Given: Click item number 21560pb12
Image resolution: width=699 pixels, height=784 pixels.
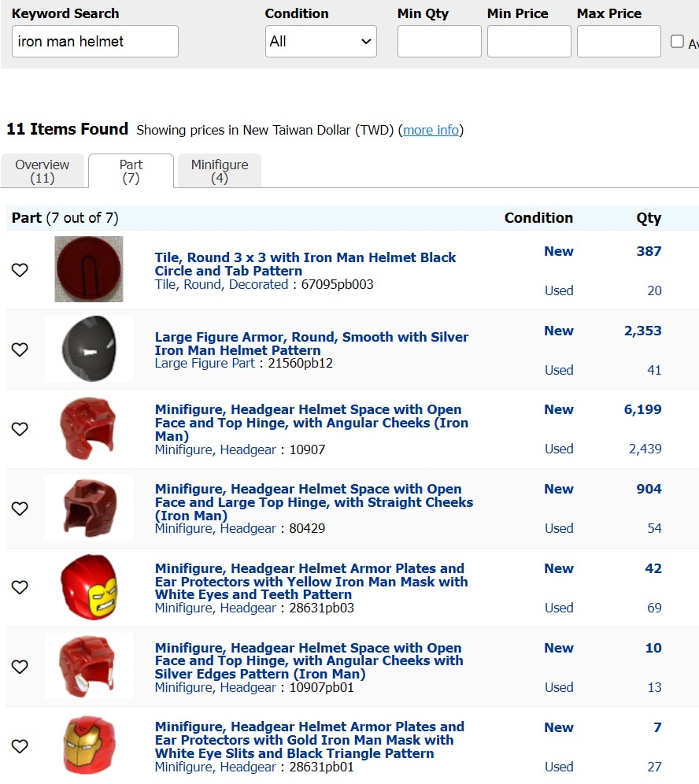Looking at the screenshot, I should pyautogui.click(x=300, y=363).
